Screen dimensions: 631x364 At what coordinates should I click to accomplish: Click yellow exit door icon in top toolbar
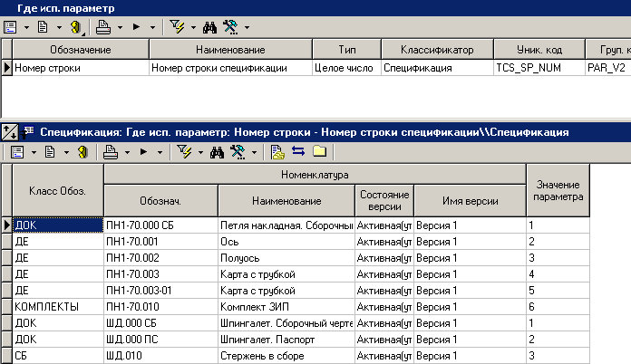(77, 27)
